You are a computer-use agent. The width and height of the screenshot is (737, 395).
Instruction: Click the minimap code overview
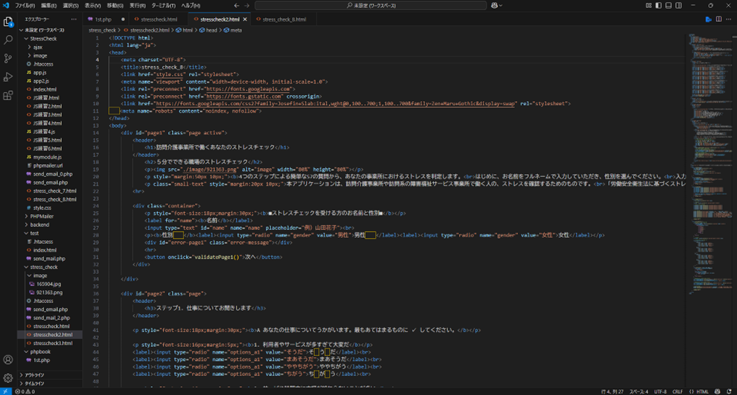[710, 165]
